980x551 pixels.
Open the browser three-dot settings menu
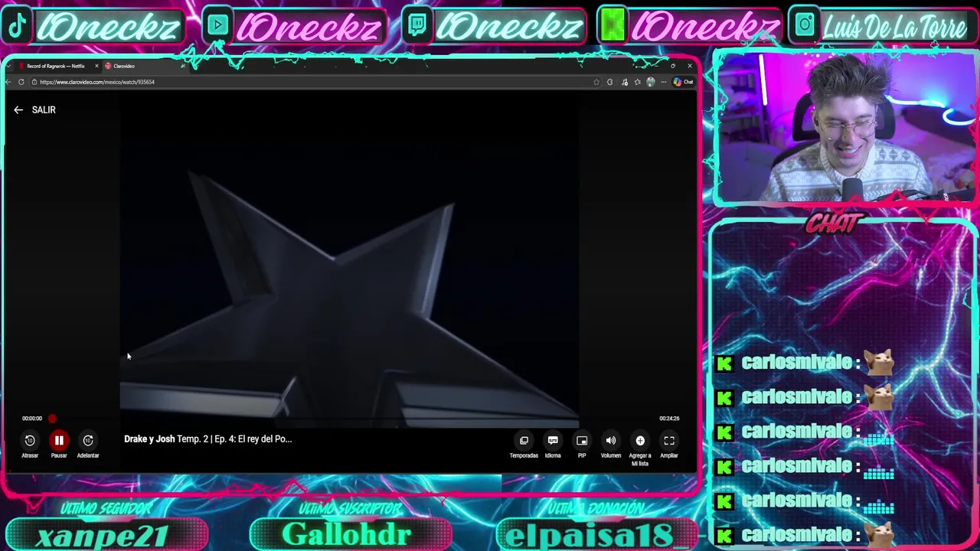(x=664, y=82)
